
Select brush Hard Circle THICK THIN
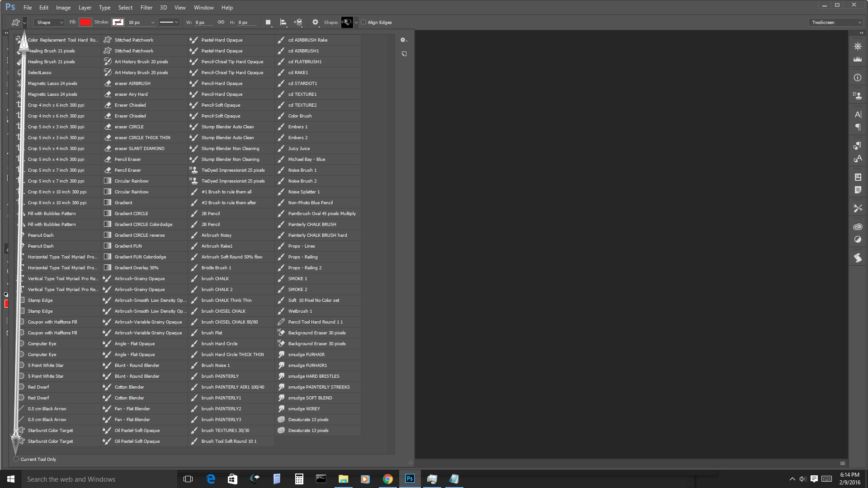[x=233, y=354]
